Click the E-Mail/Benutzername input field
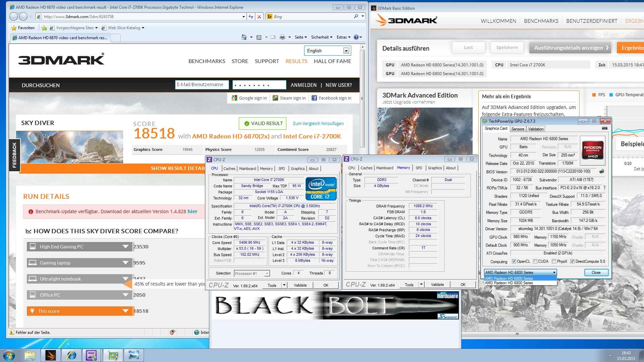The height and width of the screenshot is (362, 644). click(x=202, y=85)
